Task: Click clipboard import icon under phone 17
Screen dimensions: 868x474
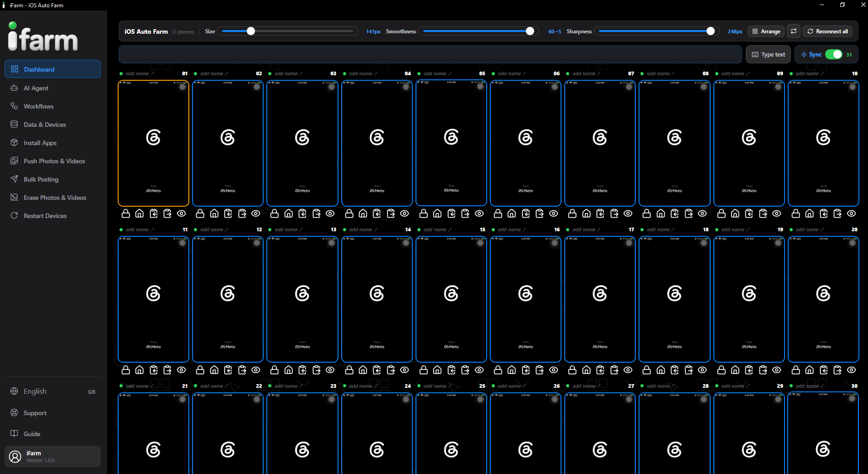Action: click(x=600, y=370)
